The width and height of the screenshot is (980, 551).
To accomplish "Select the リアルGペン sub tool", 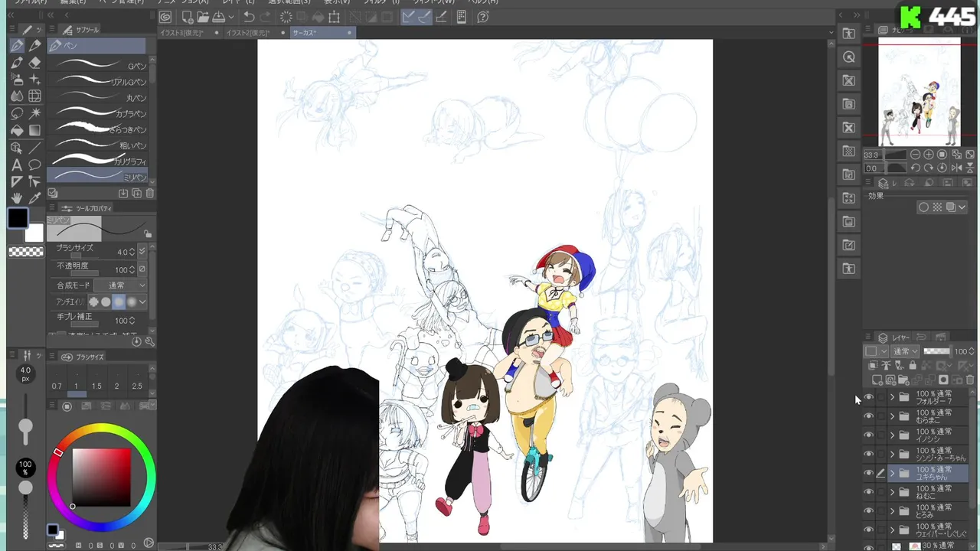I will 97,81.
